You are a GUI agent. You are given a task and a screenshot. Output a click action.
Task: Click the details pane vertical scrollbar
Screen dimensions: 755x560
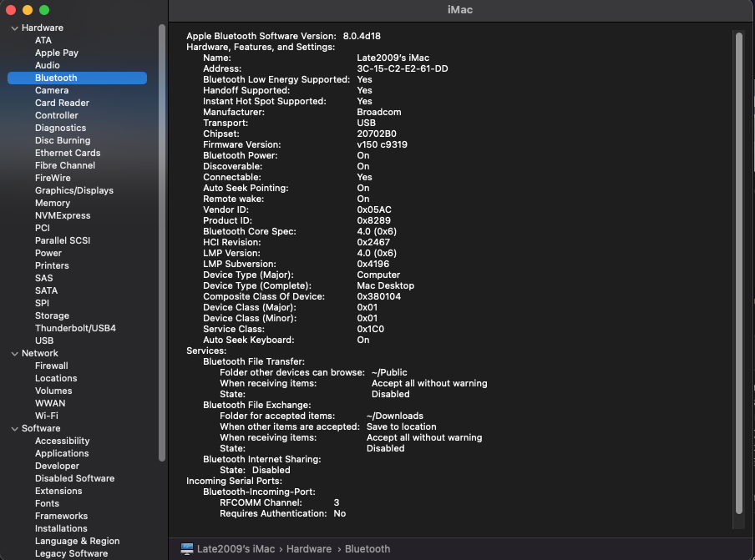click(739, 273)
